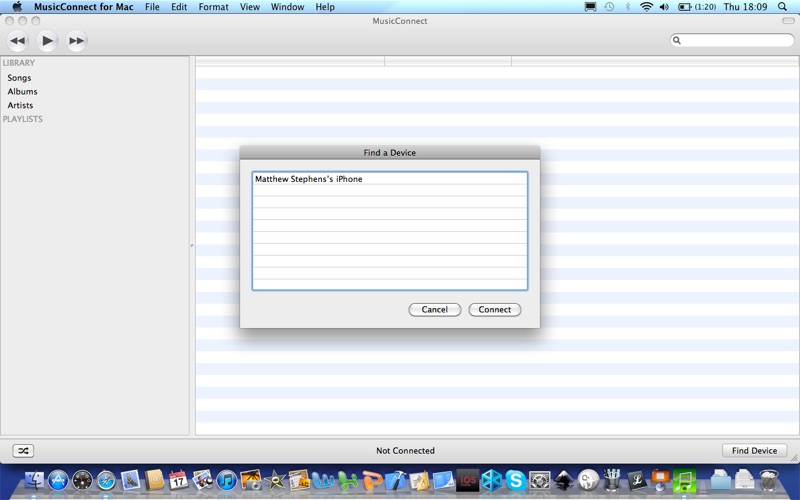Image resolution: width=800 pixels, height=500 pixels.
Task: Open iMovie from the dock
Action: coord(275,480)
